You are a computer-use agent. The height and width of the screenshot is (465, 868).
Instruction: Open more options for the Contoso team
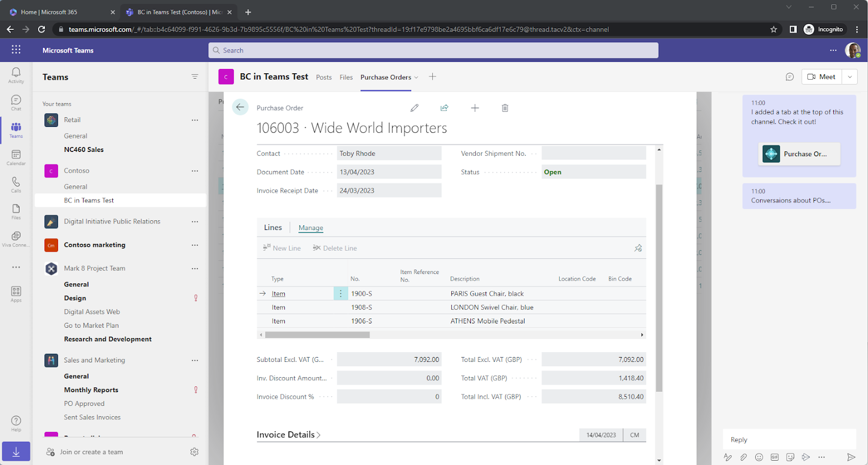point(195,170)
